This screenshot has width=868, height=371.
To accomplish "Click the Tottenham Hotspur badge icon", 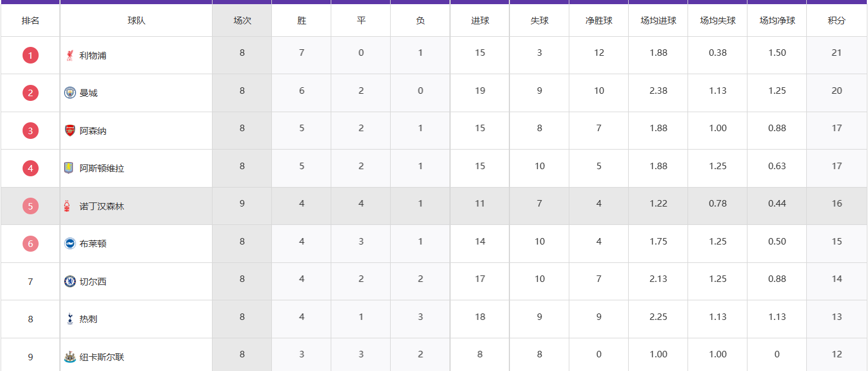I will 70,319.
